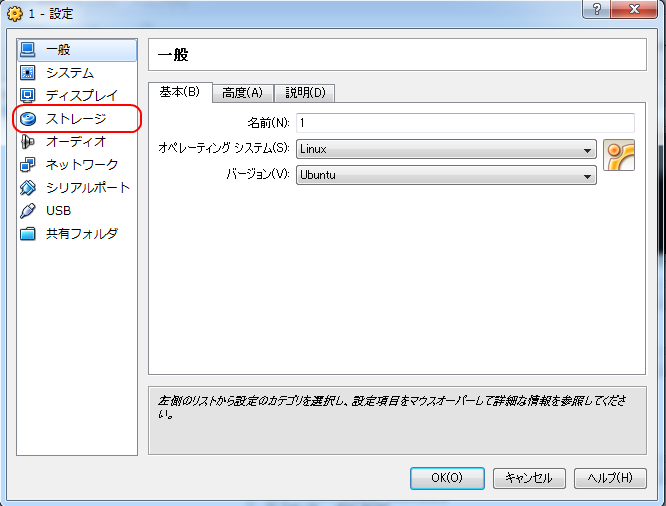Click the ディスプレイ screen icon
666x506 pixels.
pyautogui.click(x=28, y=96)
